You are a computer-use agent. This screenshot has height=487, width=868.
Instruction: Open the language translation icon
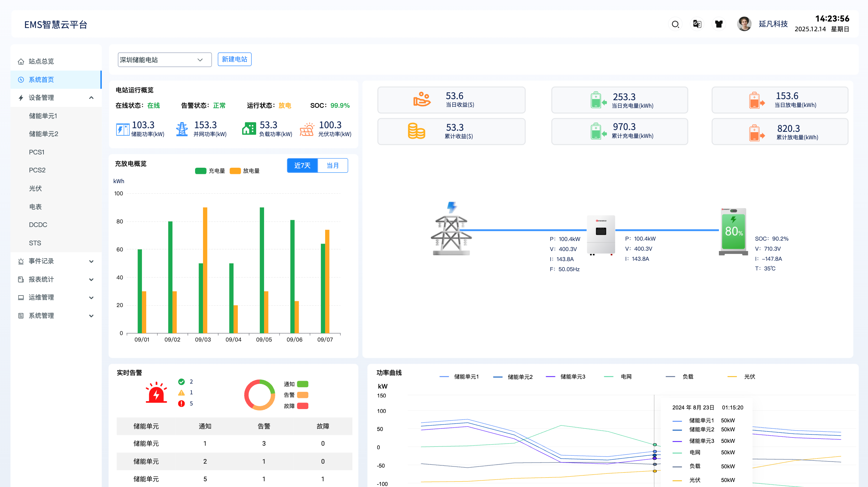pos(697,24)
